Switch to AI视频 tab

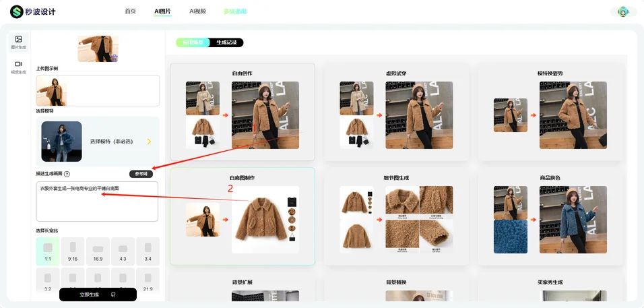(197, 11)
